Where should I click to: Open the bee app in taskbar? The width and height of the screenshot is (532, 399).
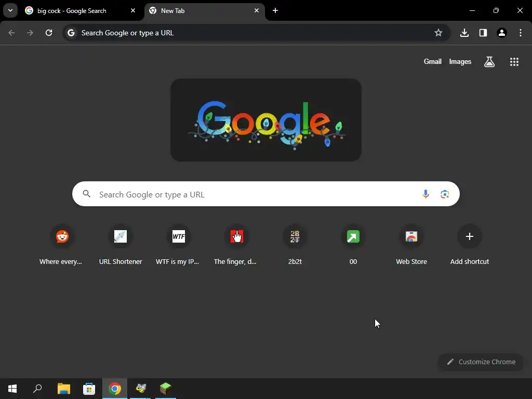coord(140,389)
